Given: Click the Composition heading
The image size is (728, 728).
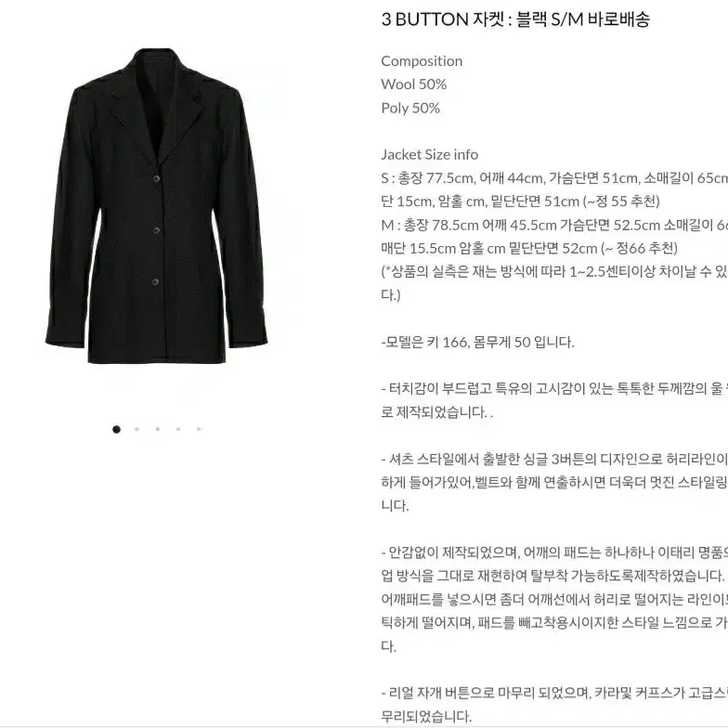Looking at the screenshot, I should click(x=422, y=61).
